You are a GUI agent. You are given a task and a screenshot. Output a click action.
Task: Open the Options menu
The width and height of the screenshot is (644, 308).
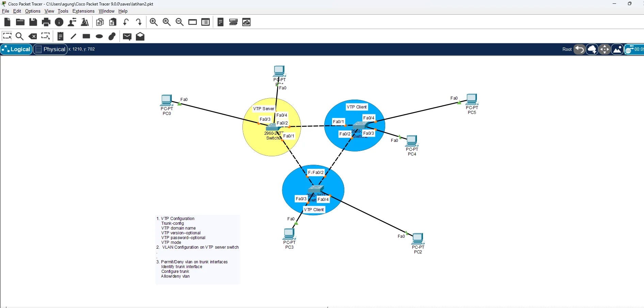coord(33,11)
